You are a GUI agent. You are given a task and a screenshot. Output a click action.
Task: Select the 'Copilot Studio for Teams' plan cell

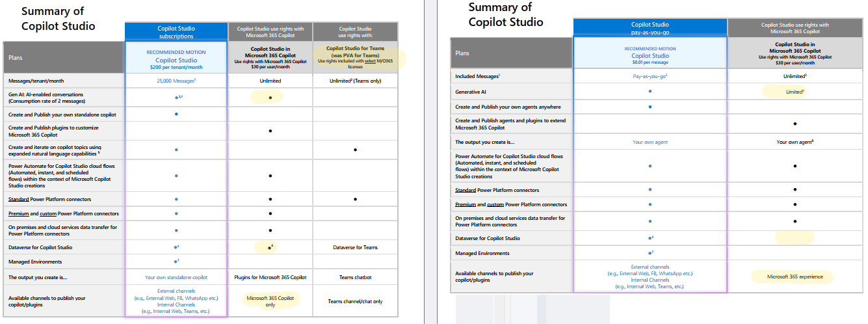(x=355, y=57)
